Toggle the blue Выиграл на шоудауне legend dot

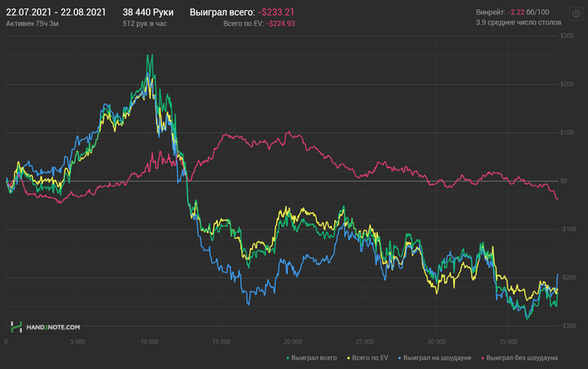pos(400,358)
